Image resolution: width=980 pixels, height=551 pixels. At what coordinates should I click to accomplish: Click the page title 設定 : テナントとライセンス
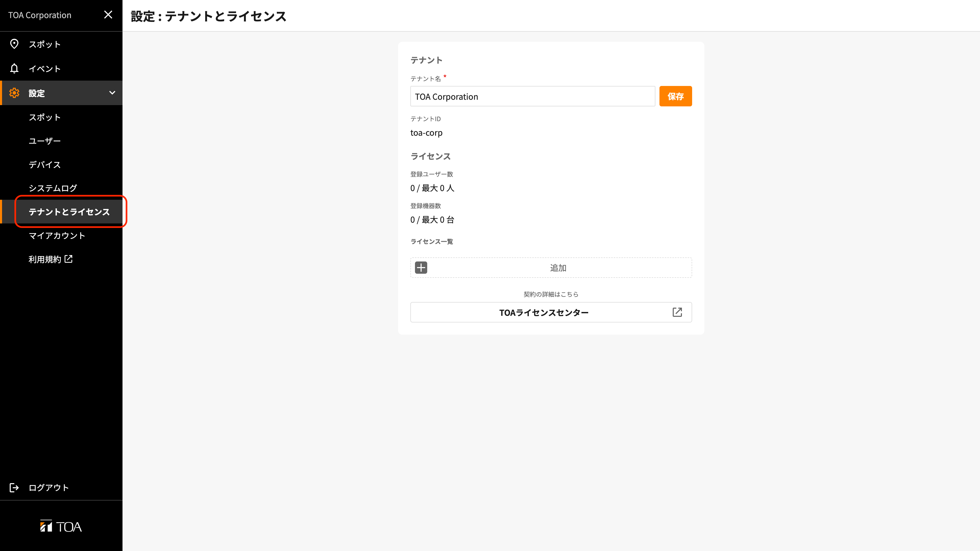click(208, 16)
